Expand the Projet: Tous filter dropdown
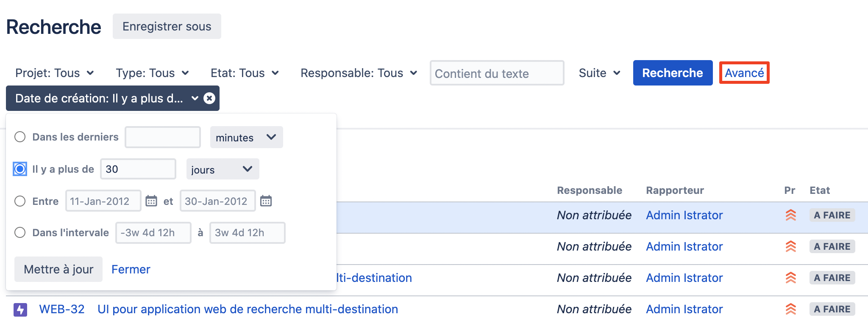This screenshot has height=320, width=868. 54,73
